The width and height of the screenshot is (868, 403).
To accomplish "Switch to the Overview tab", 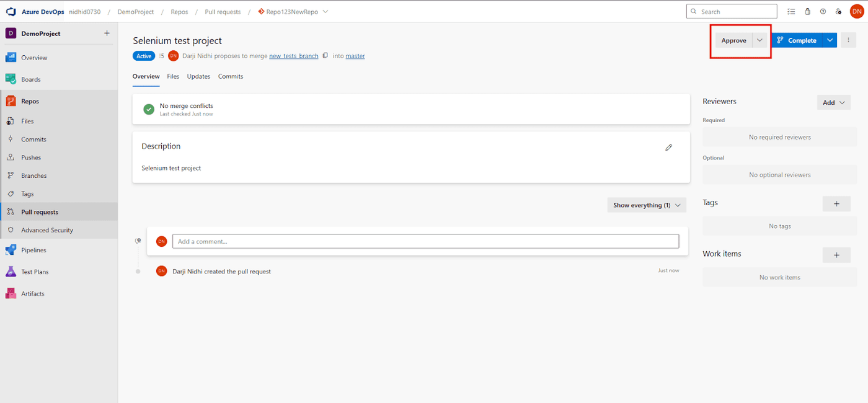I will coord(146,76).
